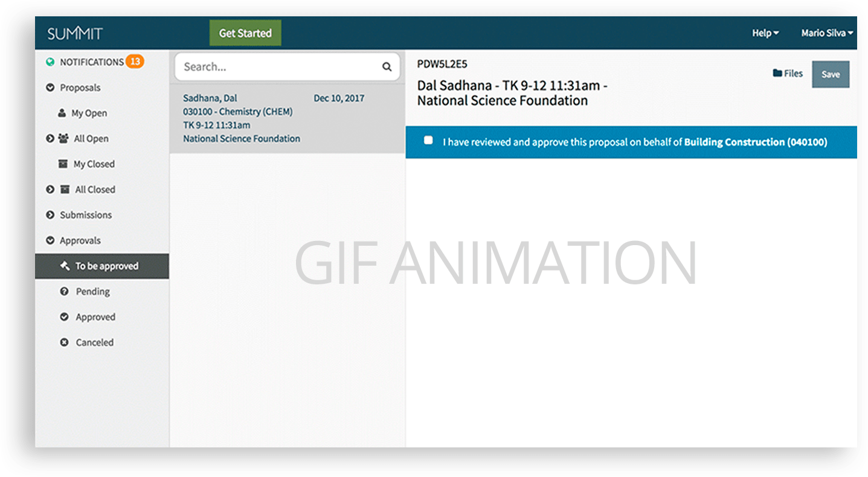Click the checkmark icon beside Approved
868x477 pixels.
[64, 316]
